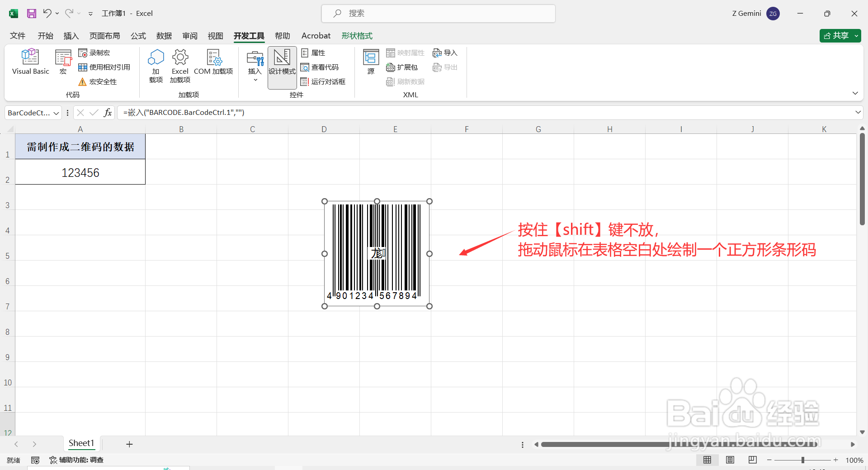
Task: Open the Visual Basic editor
Action: tap(30, 62)
